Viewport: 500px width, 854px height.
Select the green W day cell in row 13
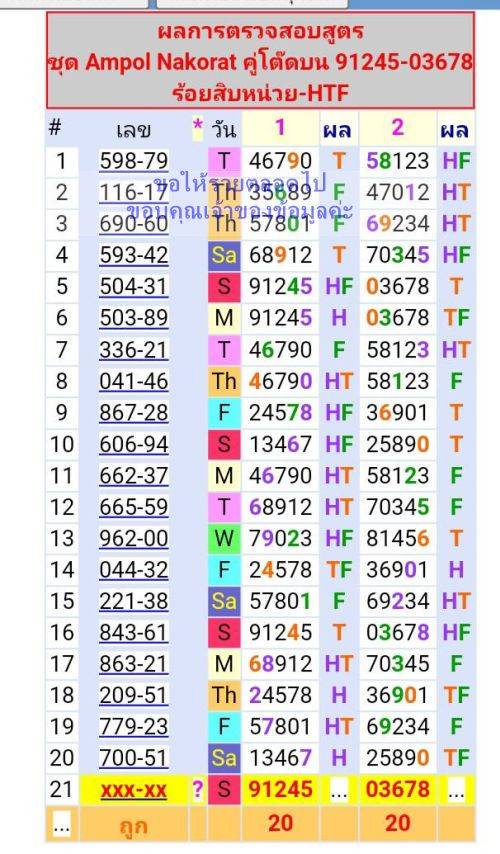pos(224,539)
